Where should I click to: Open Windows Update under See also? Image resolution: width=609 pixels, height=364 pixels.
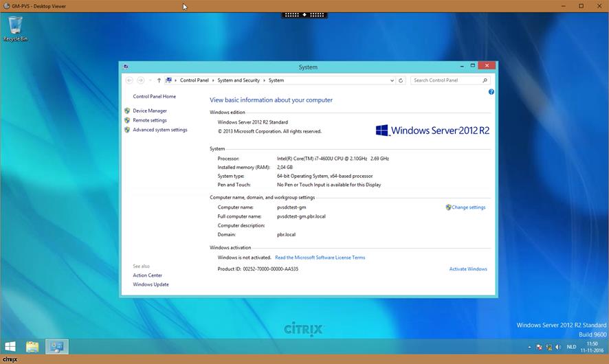pyautogui.click(x=151, y=284)
